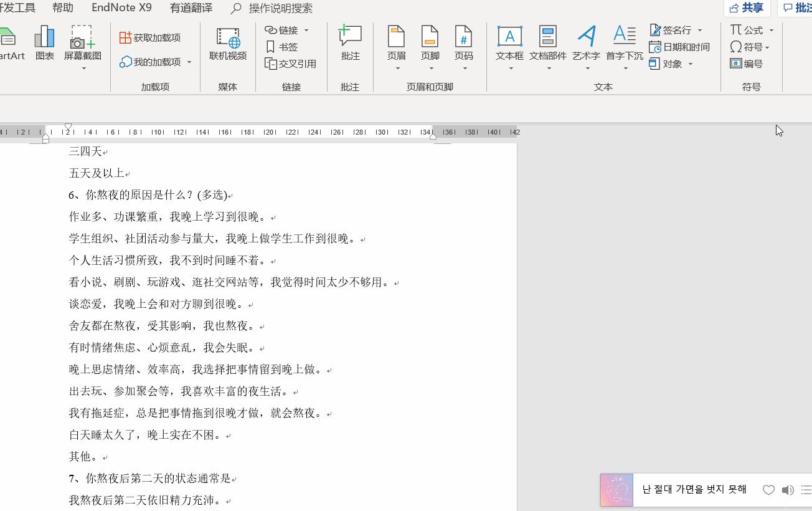The width and height of the screenshot is (812, 511).
Task: Insert a cross-reference via 交叉引用
Action: tap(291, 63)
